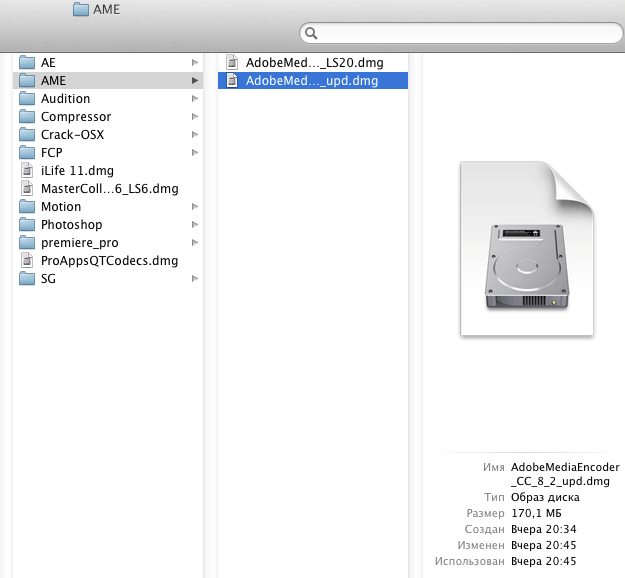This screenshot has width=625, height=578.
Task: Select the ProAppsQTCodecs.dmg file name
Action: [x=110, y=261]
